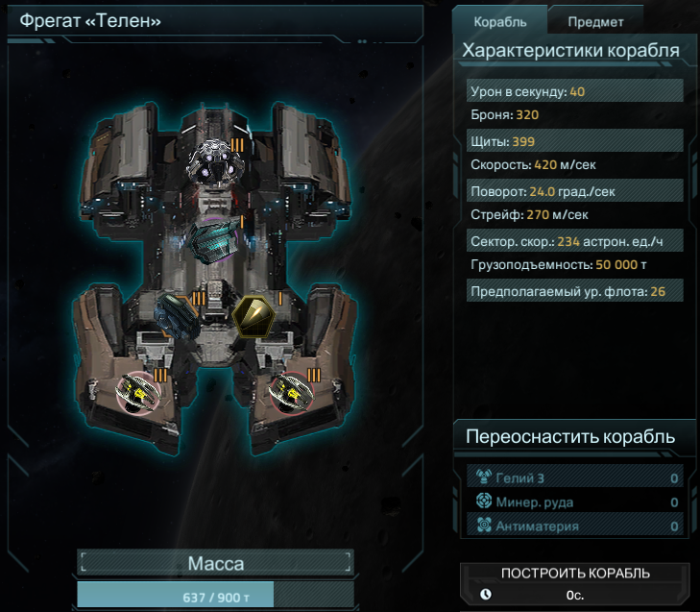This screenshot has width=700, height=612.
Task: Select the Щиты: 399 stat row
Action: (574, 141)
